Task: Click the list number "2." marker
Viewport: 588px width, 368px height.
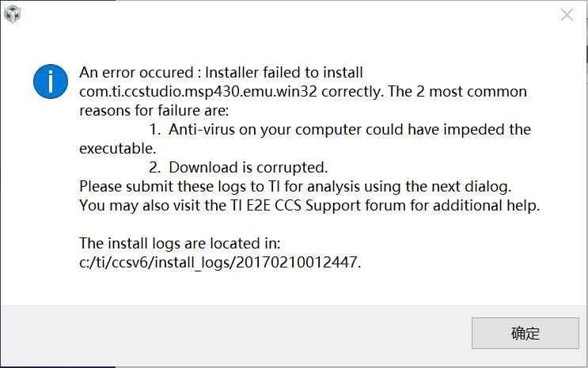Action: [155, 167]
